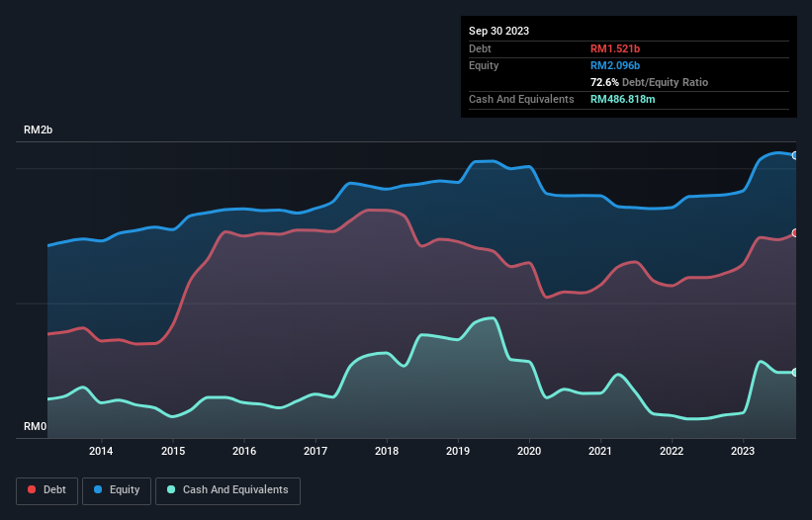The width and height of the screenshot is (812, 520).
Task: Click the blue Equity endpoint marker
Action: pos(795,155)
